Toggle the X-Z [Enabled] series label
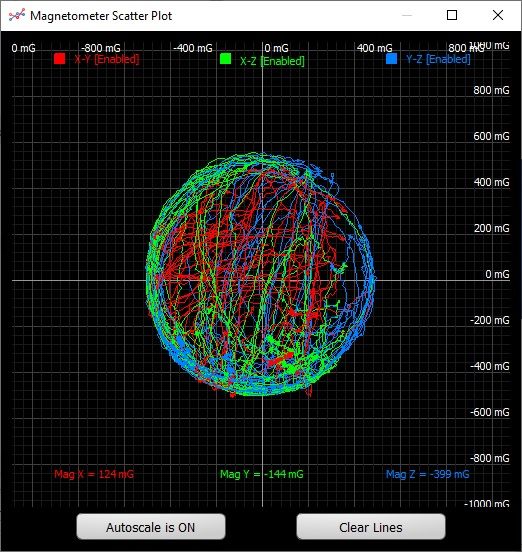This screenshot has width=522, height=552. click(272, 61)
